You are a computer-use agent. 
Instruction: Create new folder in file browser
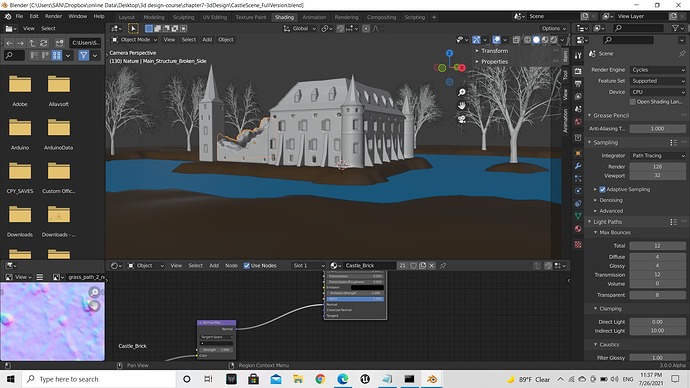pos(59,43)
